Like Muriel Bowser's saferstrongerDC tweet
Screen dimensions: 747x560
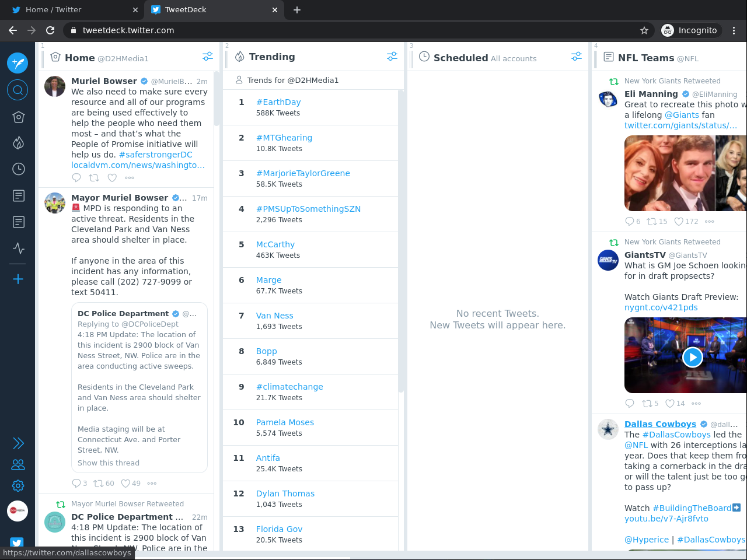[x=112, y=178]
